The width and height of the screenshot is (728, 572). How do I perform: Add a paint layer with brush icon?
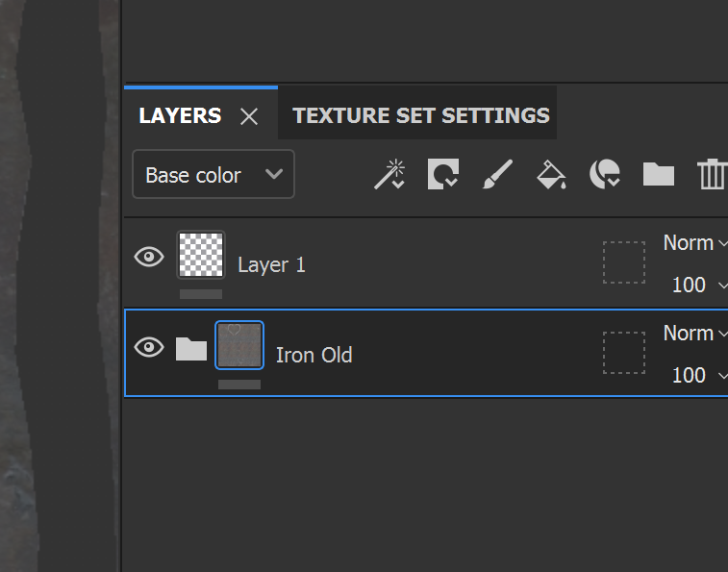[497, 174]
